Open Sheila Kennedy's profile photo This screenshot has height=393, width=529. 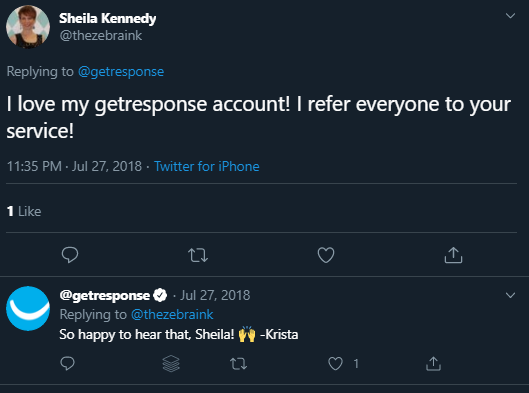[28, 26]
